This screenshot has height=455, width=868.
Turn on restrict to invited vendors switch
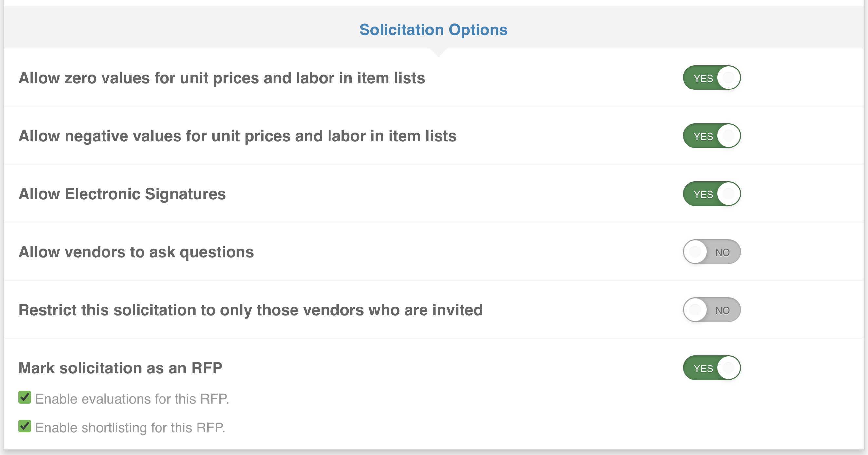[711, 310]
